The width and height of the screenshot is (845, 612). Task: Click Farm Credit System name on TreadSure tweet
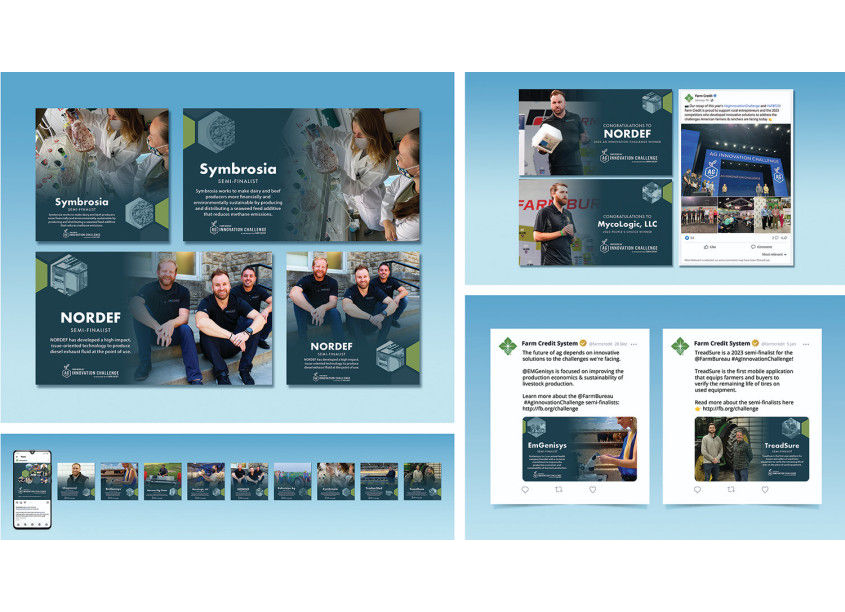[722, 343]
